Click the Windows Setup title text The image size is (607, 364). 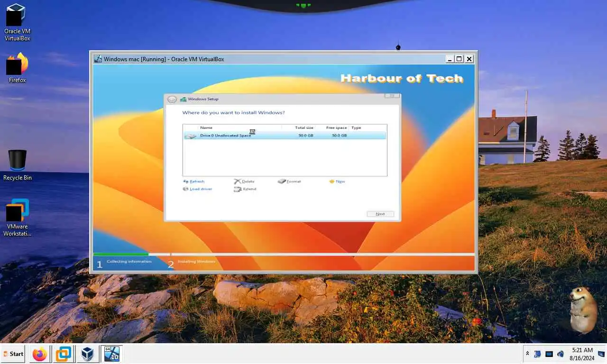point(203,99)
